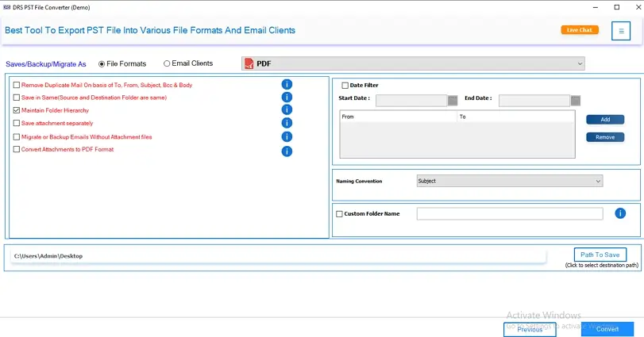The width and height of the screenshot is (644, 337).
Task: Click Saves/Backup/Migrate As label
Action: [x=46, y=64]
